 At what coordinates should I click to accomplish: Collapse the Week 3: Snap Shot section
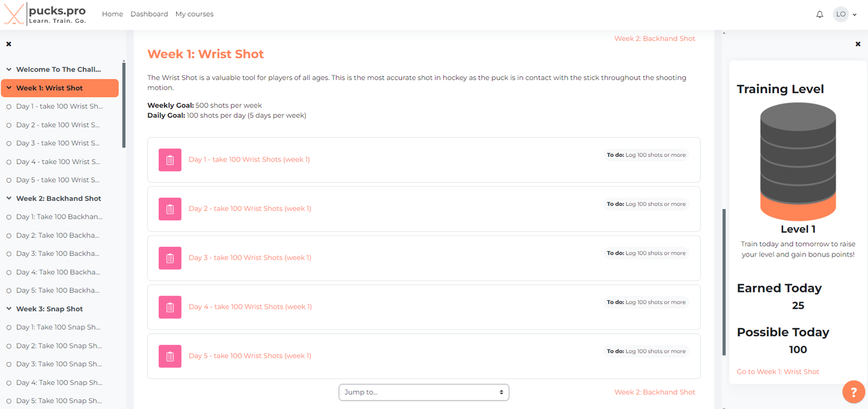(9, 309)
